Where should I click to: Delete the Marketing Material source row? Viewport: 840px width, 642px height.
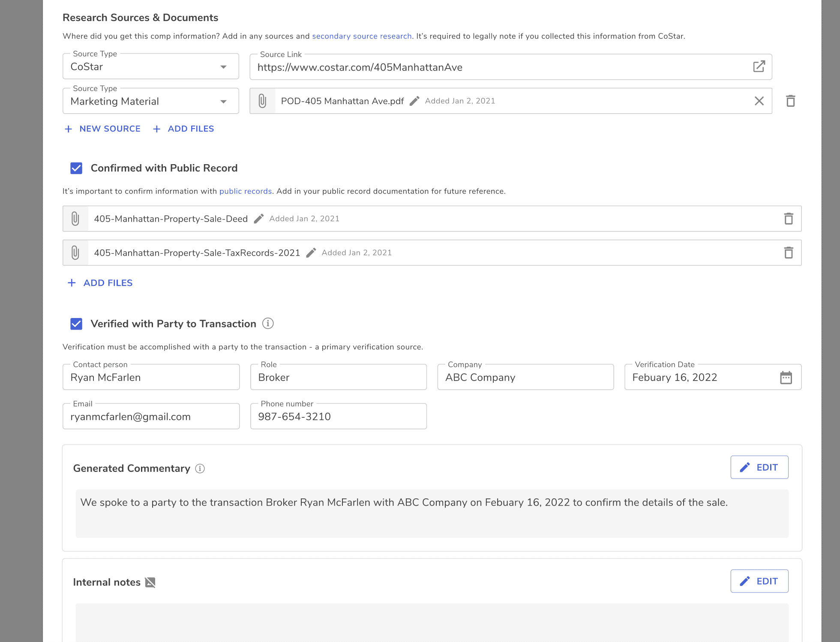click(790, 101)
